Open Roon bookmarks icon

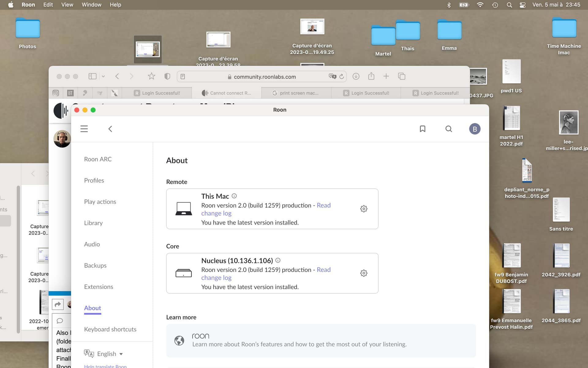422,129
